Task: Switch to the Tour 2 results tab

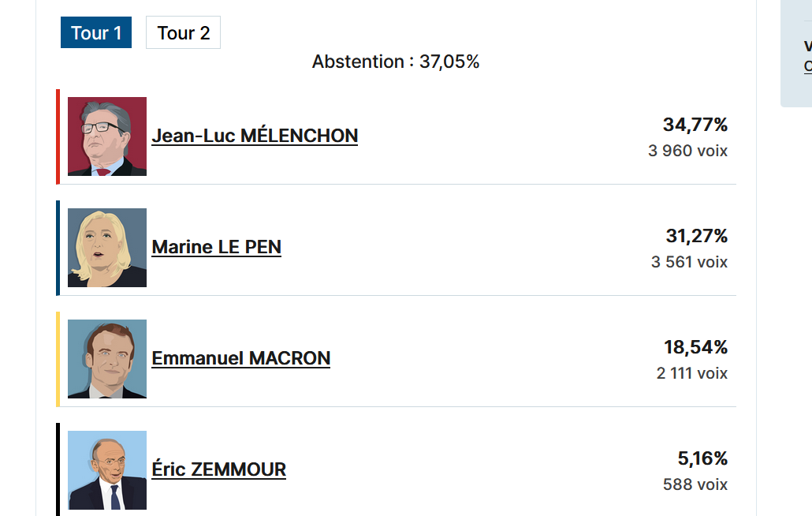Action: coord(184,32)
